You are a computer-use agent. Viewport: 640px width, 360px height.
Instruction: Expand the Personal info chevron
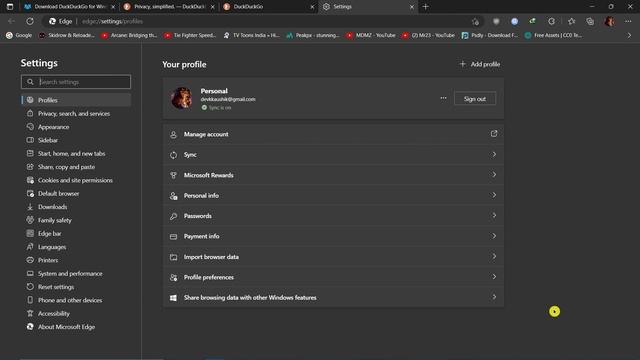coord(494,195)
